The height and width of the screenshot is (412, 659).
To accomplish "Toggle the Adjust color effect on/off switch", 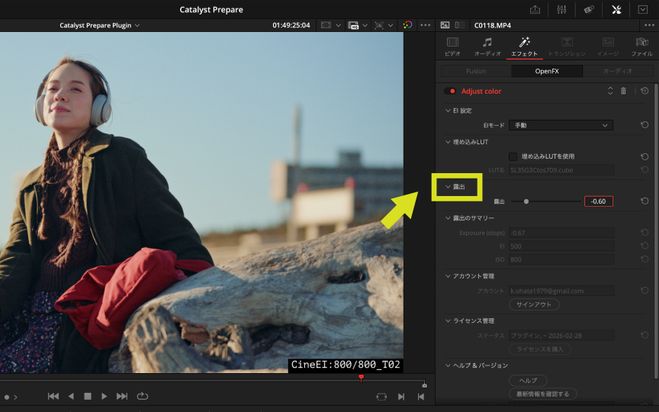I will pos(452,91).
